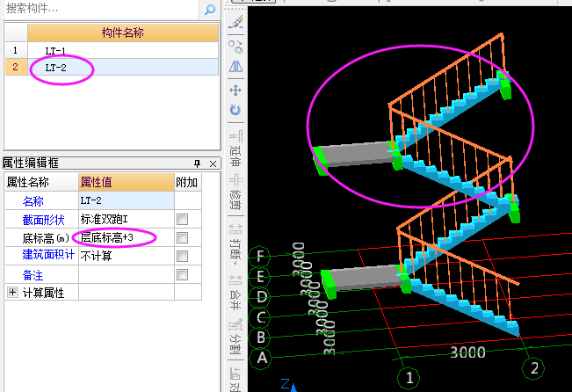Select component row LT-2

tap(123, 67)
